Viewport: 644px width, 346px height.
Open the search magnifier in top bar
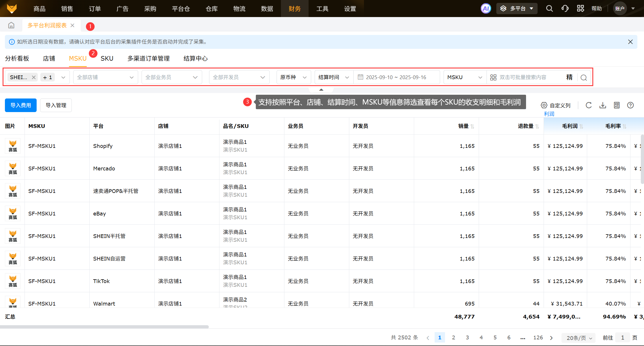[x=549, y=8]
